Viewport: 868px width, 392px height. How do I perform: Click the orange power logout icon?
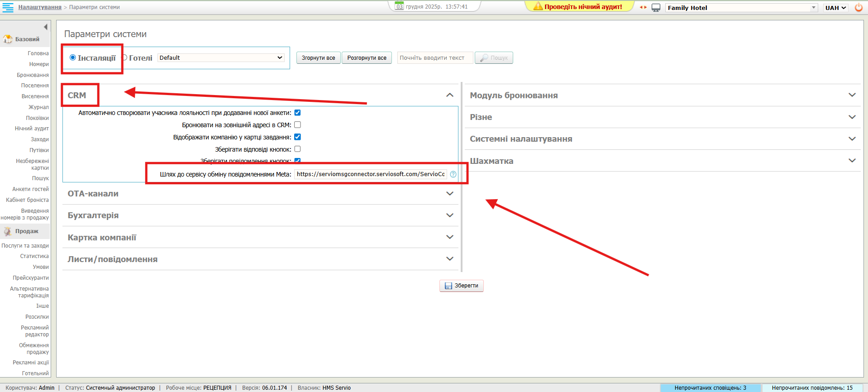coord(858,8)
